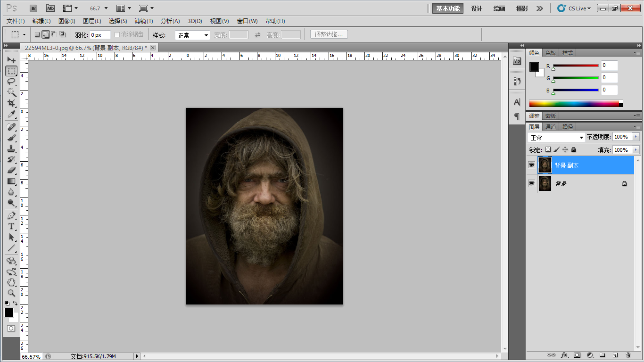Select the Line shape tool
The width and height of the screenshot is (644, 362).
point(11,248)
